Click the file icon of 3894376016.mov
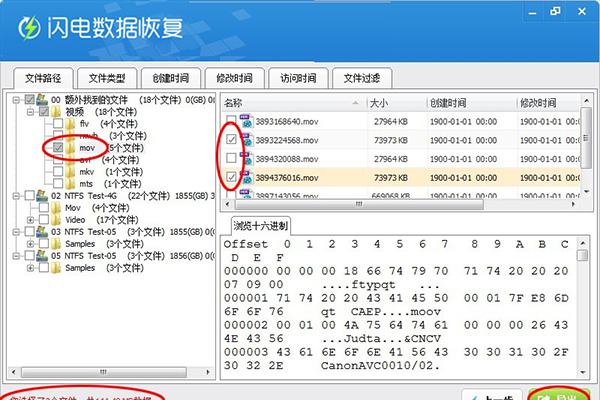600x400 pixels. coord(246,177)
